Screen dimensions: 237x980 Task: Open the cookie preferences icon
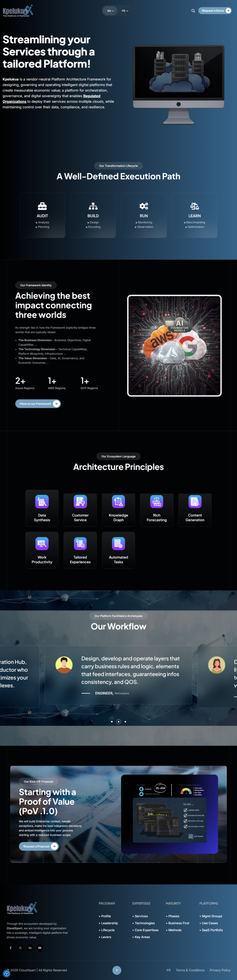coord(6,973)
